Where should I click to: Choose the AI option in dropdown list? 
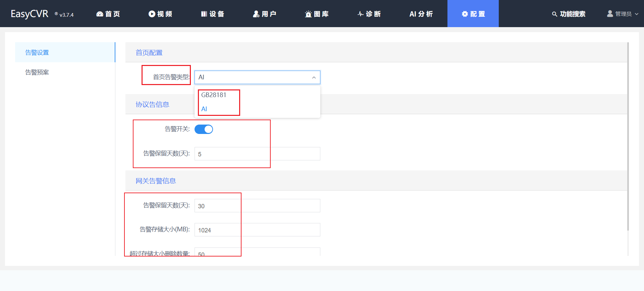[204, 109]
